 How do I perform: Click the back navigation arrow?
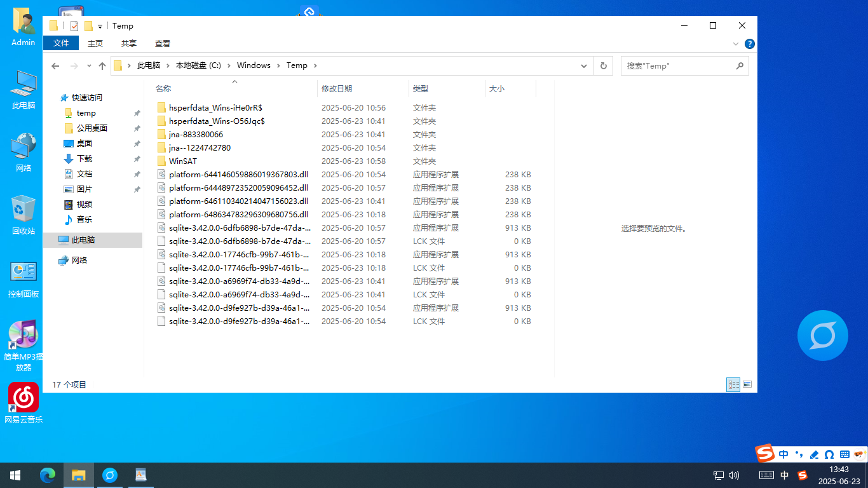pos(55,66)
